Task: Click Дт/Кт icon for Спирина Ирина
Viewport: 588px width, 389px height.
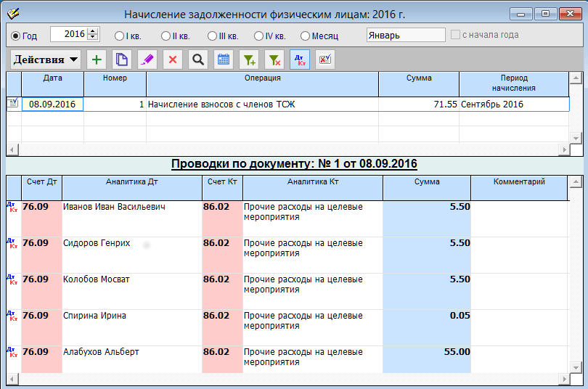Action: tap(12, 316)
